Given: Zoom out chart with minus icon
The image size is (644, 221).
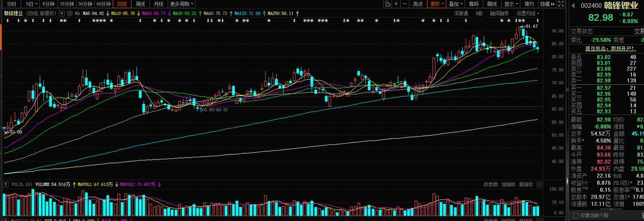Looking at the screenshot, I should click(405, 4).
